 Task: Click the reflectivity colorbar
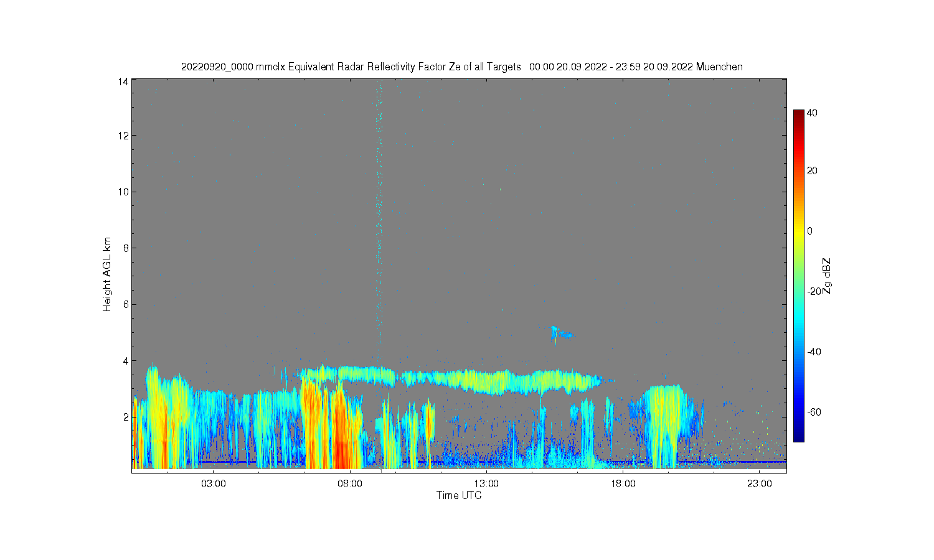(x=798, y=276)
